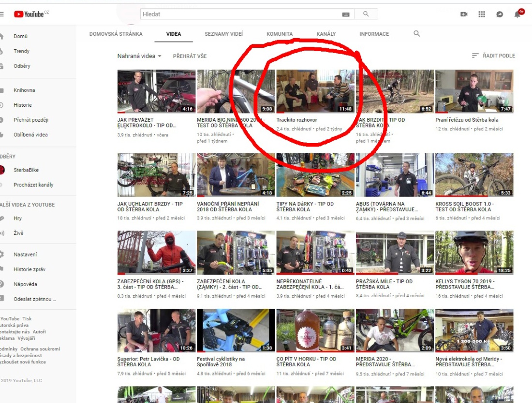Open the SterbaBike subscription
This screenshot has height=403, width=532.
pos(26,170)
